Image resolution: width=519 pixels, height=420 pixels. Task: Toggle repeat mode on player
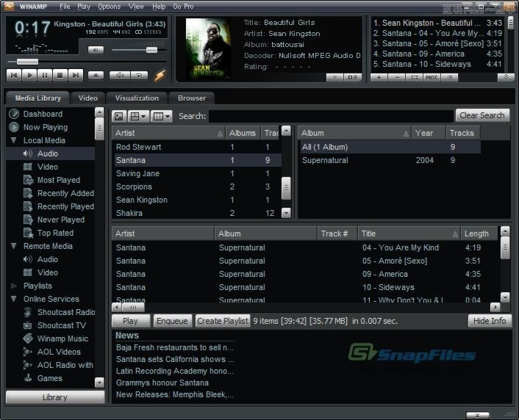pyautogui.click(x=138, y=75)
